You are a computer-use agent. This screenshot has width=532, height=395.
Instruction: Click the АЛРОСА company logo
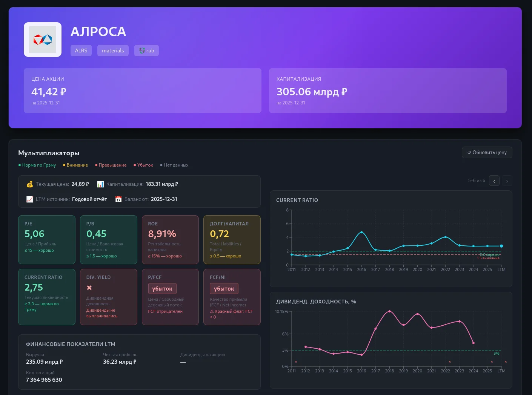pos(43,40)
